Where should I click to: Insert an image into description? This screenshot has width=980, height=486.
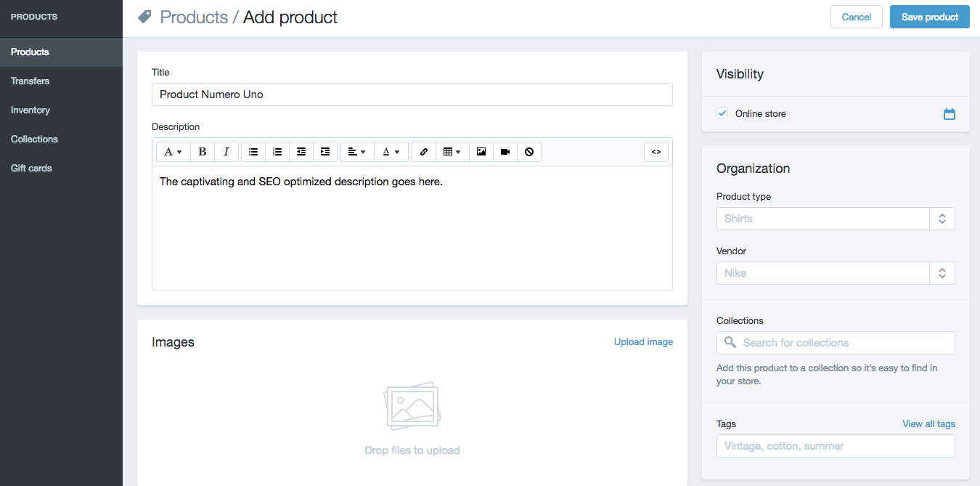[481, 152]
